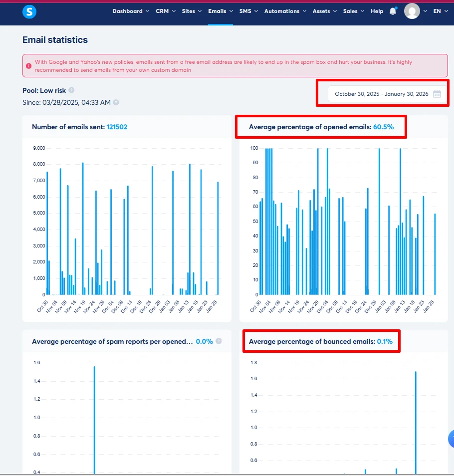Open notifications via the bell icon
The height and width of the screenshot is (476, 454).
coord(393,10)
